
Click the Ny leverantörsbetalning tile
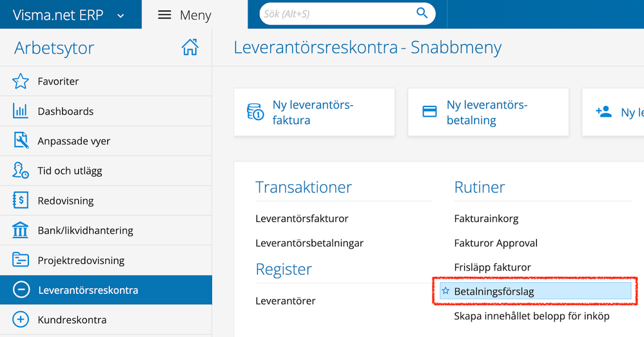coord(489,112)
